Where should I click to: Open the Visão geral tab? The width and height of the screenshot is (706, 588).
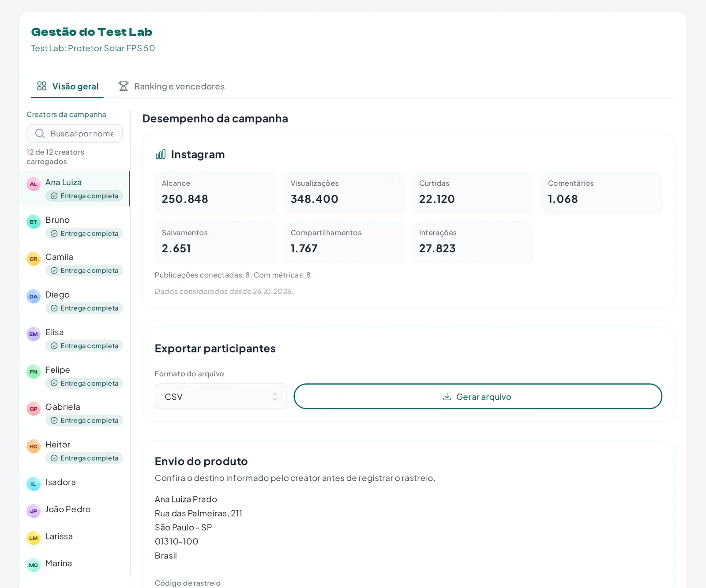(68, 86)
